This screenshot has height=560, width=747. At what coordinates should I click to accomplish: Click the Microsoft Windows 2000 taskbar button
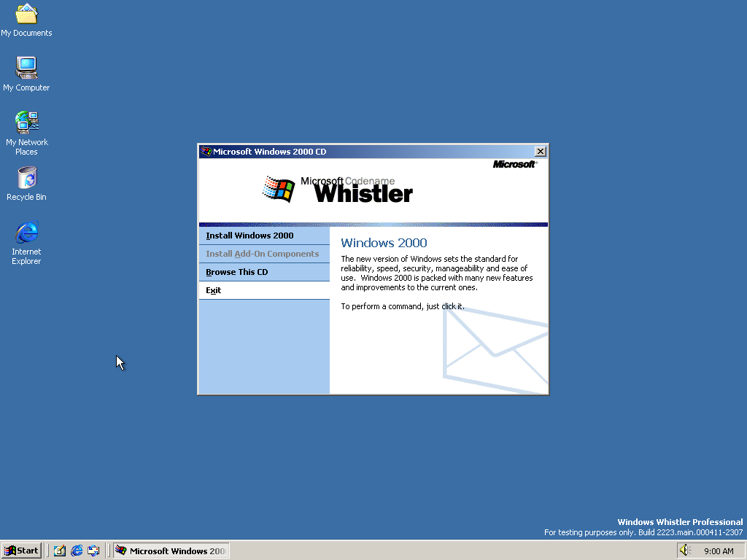(x=171, y=551)
